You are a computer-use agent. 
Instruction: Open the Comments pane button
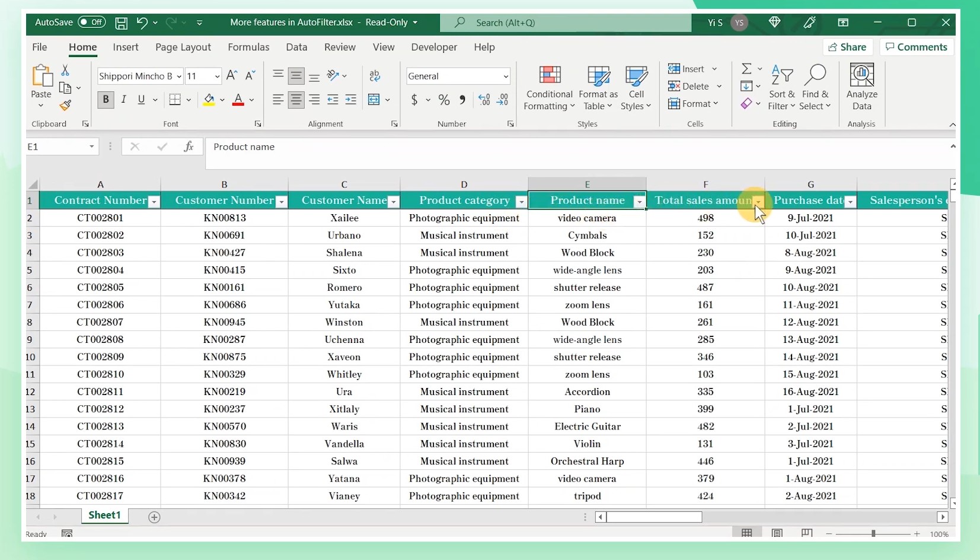pos(917,47)
